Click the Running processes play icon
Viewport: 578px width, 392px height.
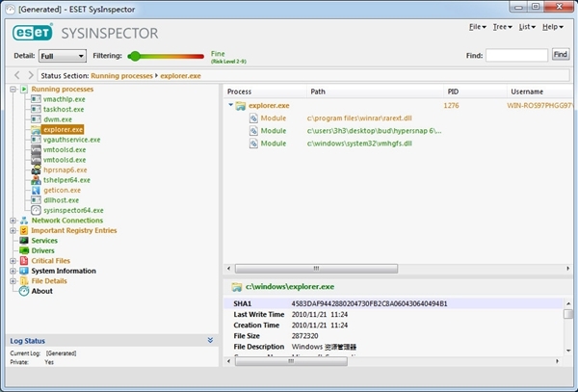point(24,90)
